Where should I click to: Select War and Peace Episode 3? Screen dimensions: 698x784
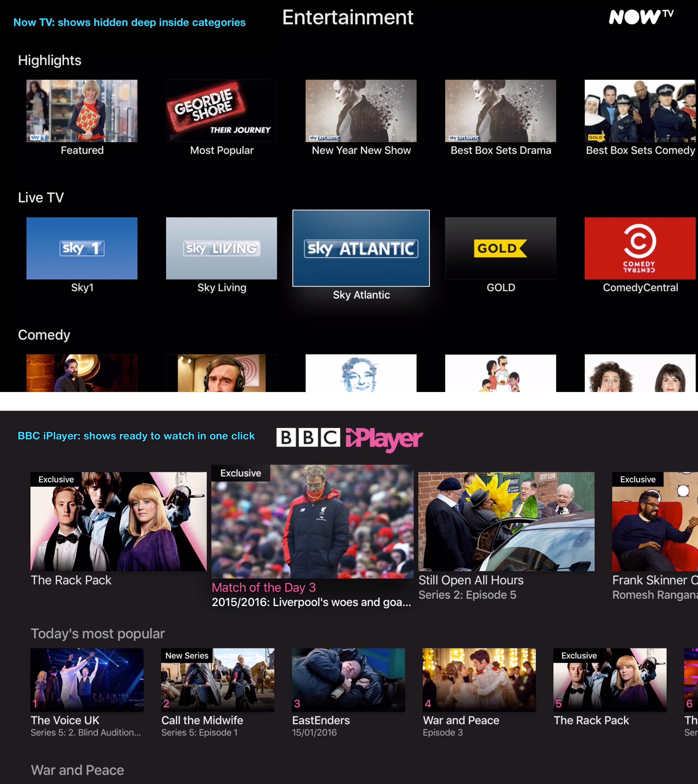(479, 680)
